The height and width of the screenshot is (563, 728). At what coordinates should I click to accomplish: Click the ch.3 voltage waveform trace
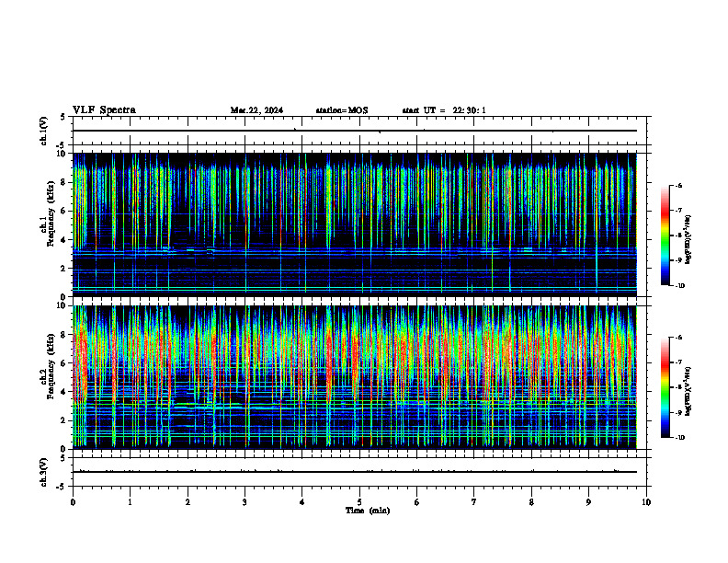355,472
